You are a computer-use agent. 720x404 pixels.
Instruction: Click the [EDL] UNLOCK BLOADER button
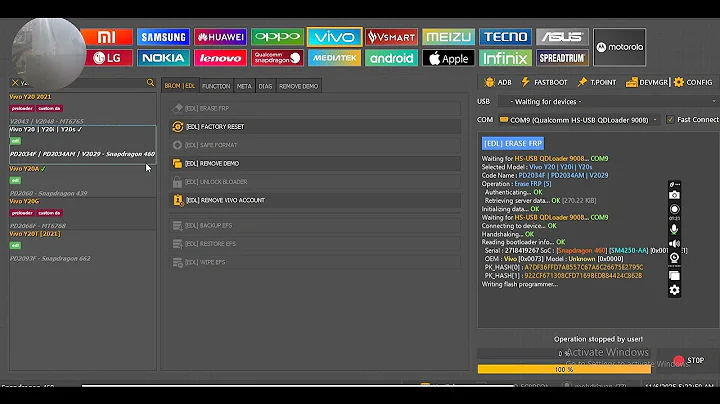315,182
